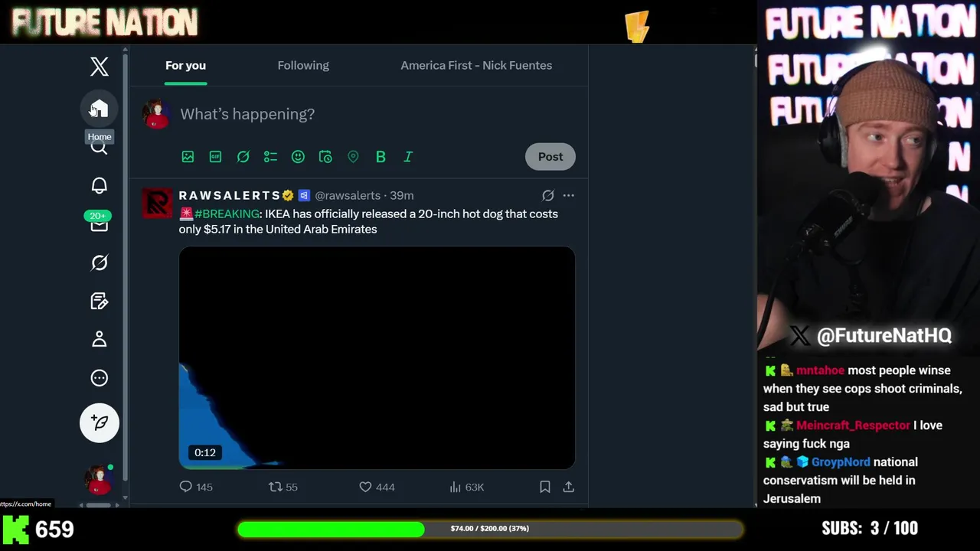Expand the More circle menu in the sidebar
Viewport: 980px width, 551px height.
(100, 378)
